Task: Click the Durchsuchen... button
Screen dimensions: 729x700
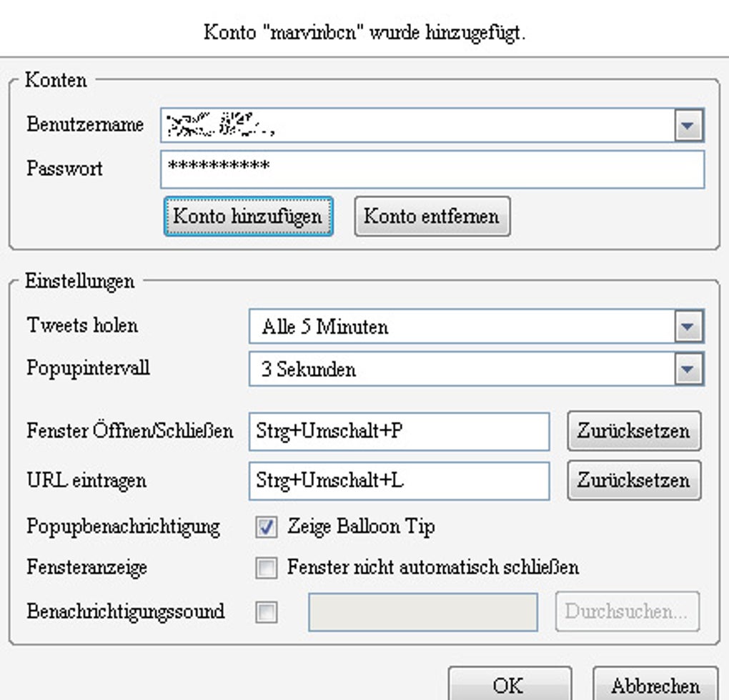Action: [627, 612]
